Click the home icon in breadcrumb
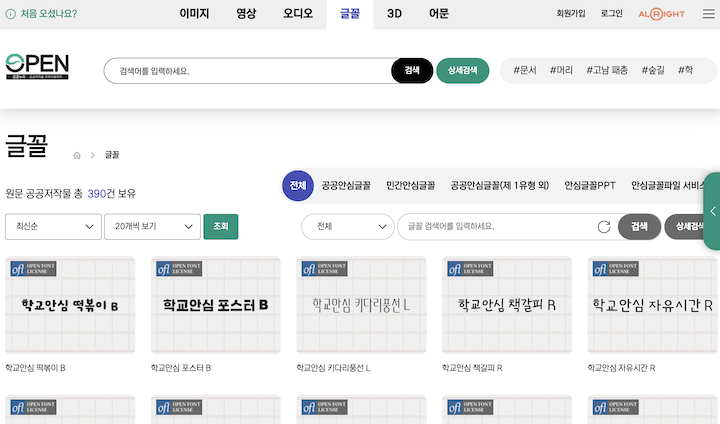The height and width of the screenshot is (424, 720). pos(77,156)
